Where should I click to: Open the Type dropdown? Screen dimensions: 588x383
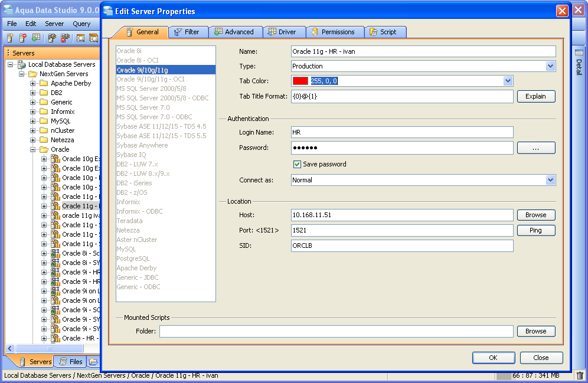click(550, 66)
